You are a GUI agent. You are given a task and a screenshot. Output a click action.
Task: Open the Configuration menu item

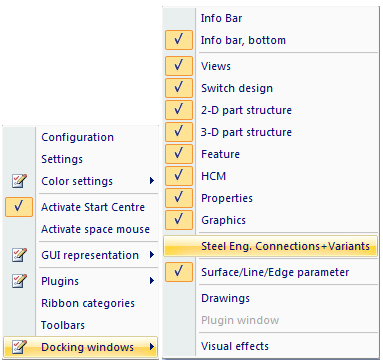coord(77,137)
